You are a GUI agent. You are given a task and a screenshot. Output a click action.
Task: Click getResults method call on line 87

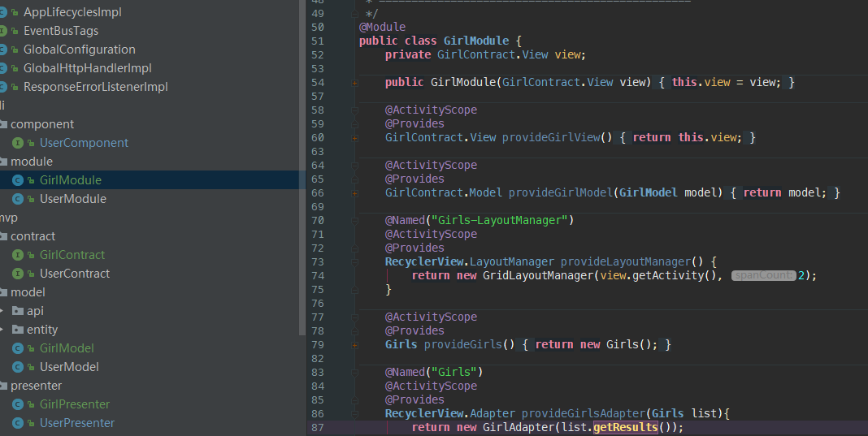625,428
